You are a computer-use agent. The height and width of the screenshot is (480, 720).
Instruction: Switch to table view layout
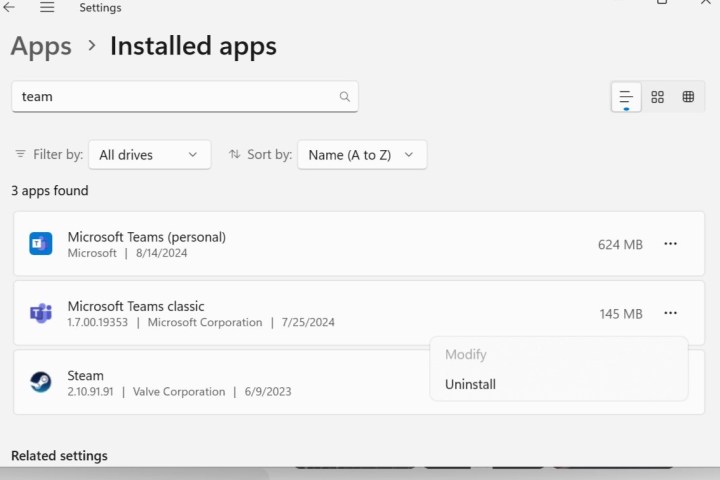pos(688,97)
